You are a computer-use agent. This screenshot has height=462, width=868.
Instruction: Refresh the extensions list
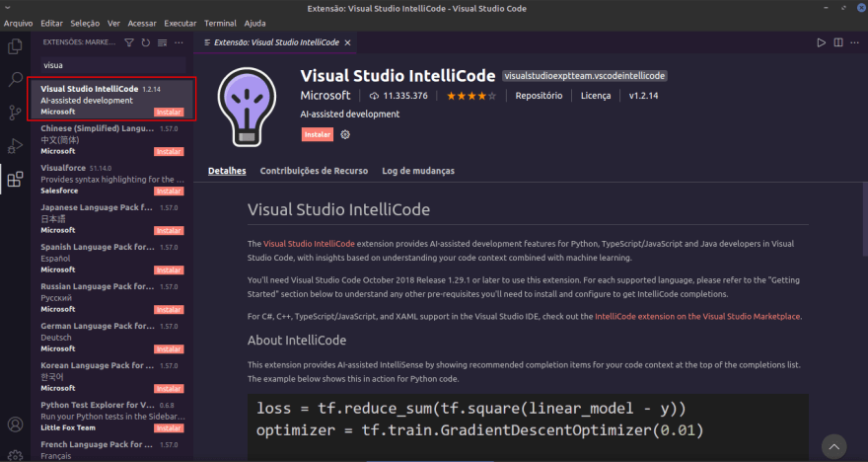[146, 42]
